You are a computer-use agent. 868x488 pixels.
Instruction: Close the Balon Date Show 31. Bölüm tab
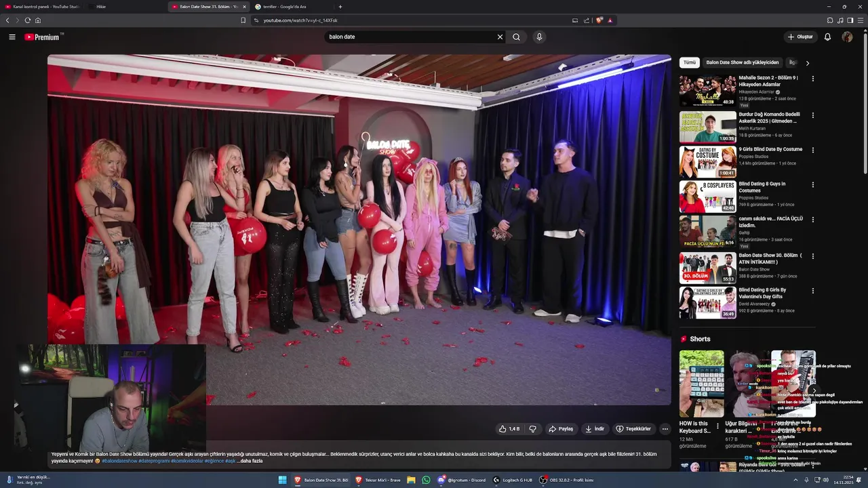pyautogui.click(x=244, y=7)
